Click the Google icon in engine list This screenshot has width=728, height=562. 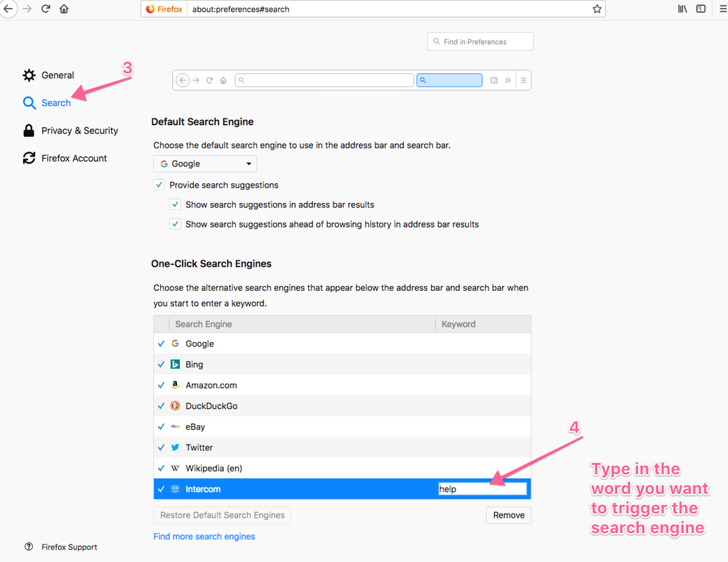(175, 344)
